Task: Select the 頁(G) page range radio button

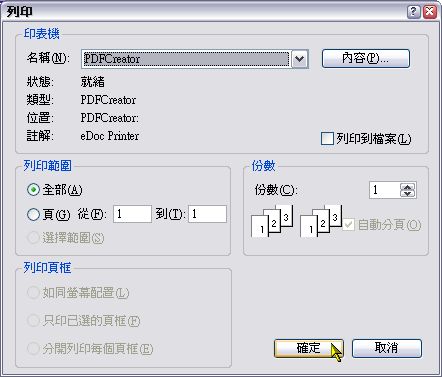Action: click(x=33, y=214)
